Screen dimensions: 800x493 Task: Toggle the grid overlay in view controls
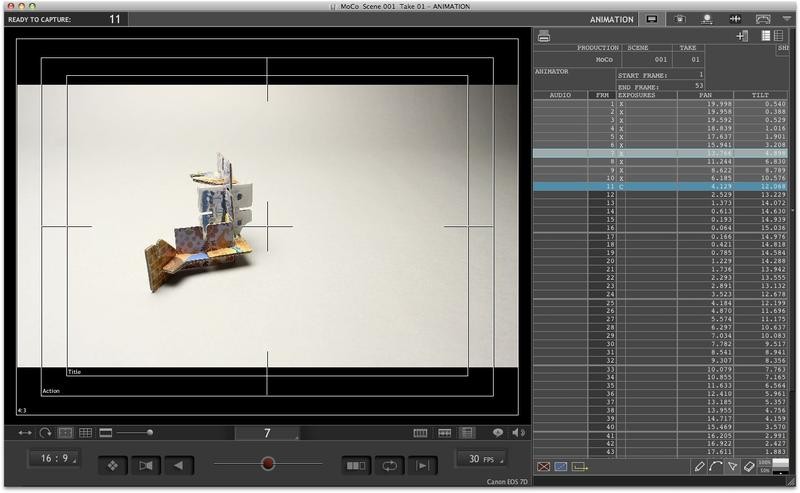86,432
